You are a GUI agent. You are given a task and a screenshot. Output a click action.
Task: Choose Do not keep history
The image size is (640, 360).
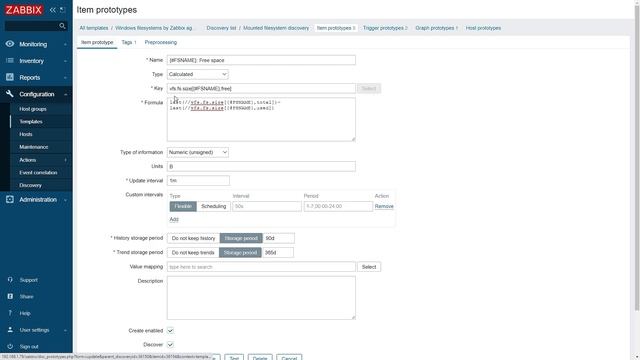pos(193,238)
